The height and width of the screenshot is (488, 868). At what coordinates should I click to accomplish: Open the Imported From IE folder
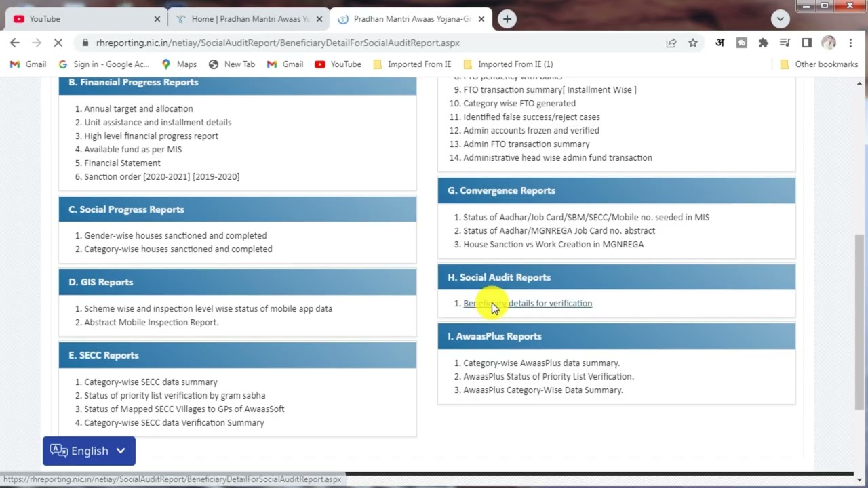click(x=412, y=64)
